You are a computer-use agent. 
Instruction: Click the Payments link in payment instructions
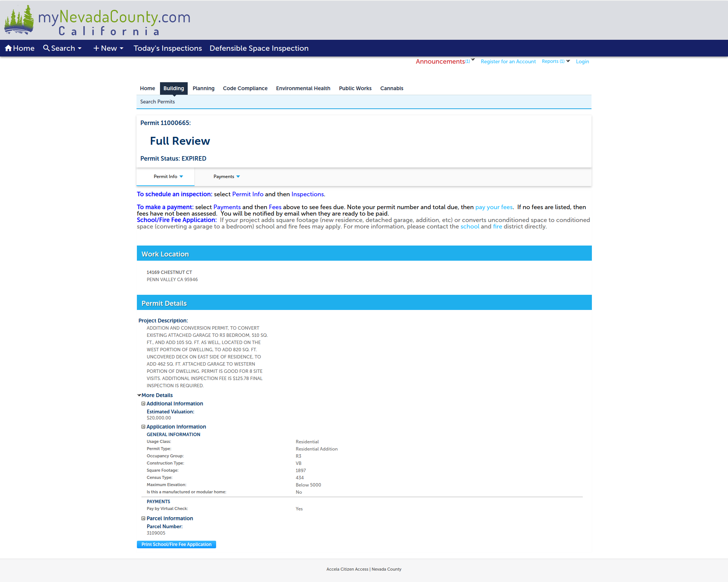click(x=227, y=207)
